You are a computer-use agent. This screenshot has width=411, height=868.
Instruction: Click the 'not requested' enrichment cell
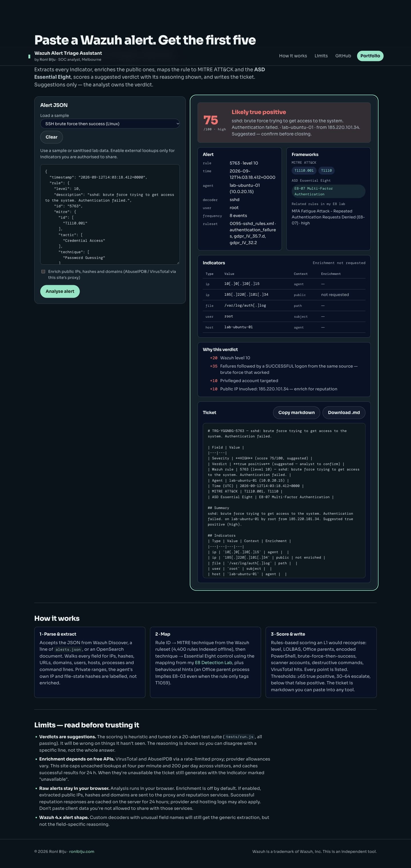[335, 295]
